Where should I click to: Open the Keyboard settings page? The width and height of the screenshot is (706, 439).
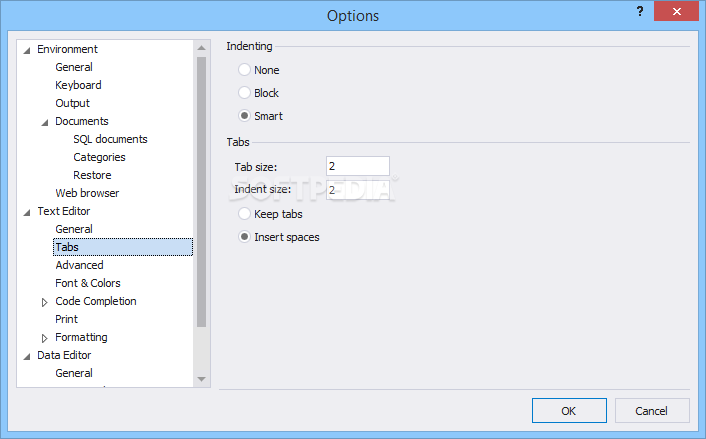click(x=78, y=85)
